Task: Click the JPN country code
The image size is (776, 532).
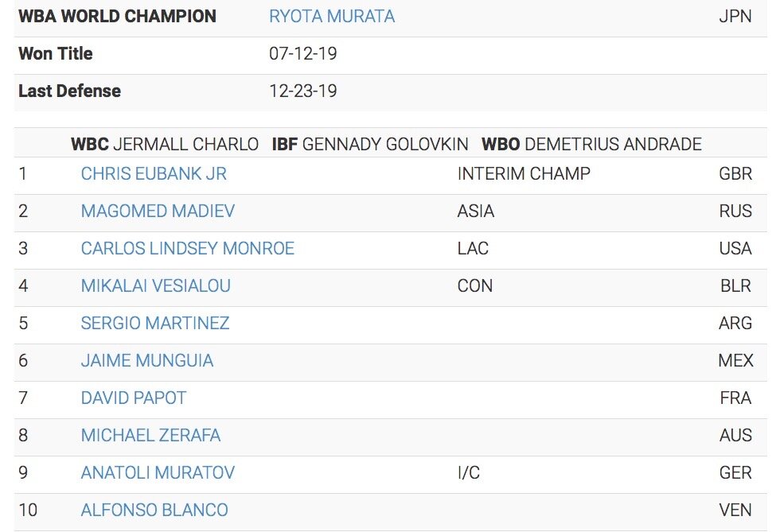Action: click(x=735, y=16)
